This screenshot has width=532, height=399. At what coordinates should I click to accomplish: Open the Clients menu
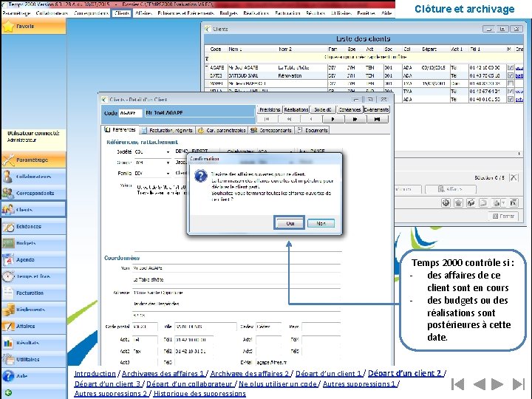coord(122,13)
